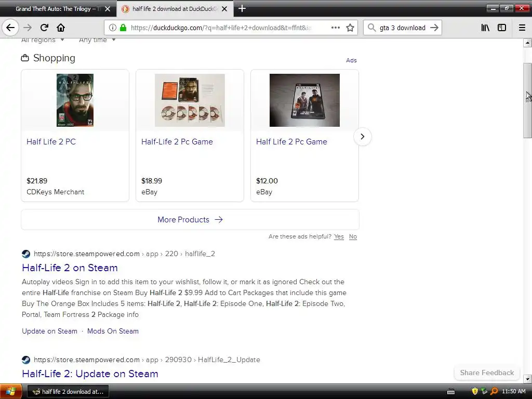Answer Yes to ads helpful question
Screen dimensions: 532x399
[x=339, y=236]
